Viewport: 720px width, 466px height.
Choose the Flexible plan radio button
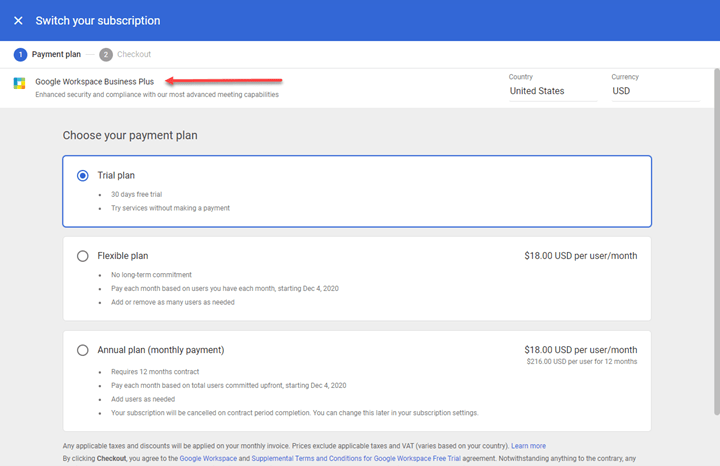pyautogui.click(x=83, y=256)
